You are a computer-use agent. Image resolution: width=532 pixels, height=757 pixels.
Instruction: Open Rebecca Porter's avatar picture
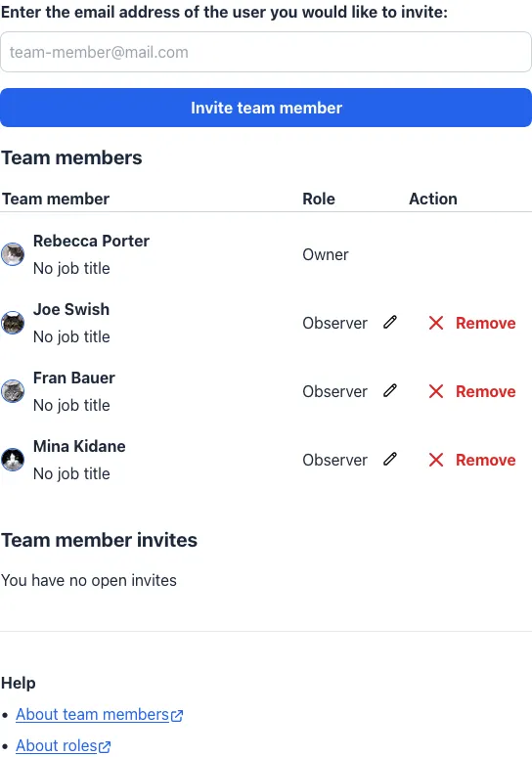point(13,254)
